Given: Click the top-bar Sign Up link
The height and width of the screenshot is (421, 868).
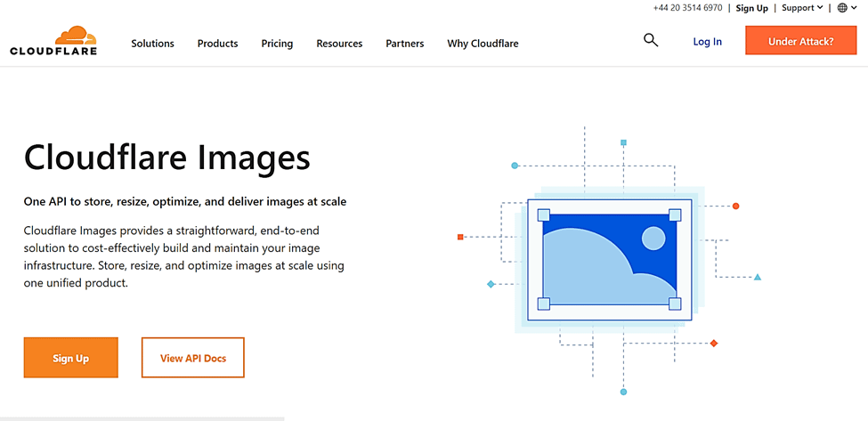Looking at the screenshot, I should 751,8.
